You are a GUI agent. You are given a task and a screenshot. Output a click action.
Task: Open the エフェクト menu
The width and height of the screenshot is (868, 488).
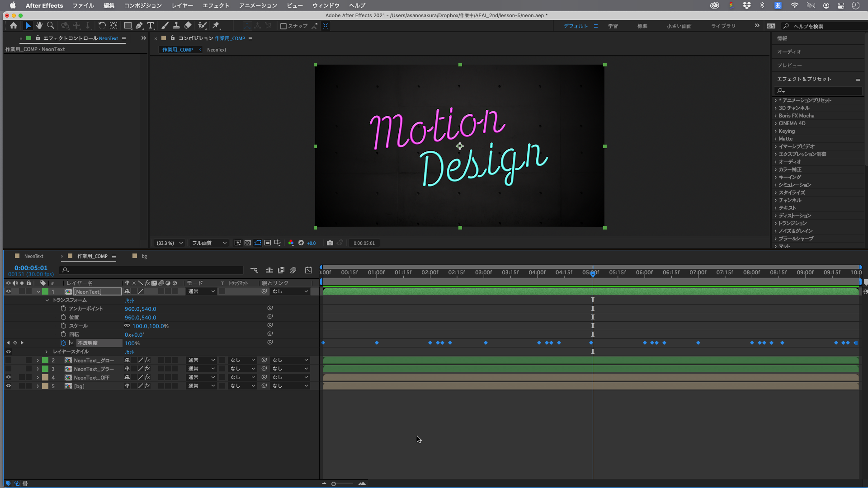point(216,5)
